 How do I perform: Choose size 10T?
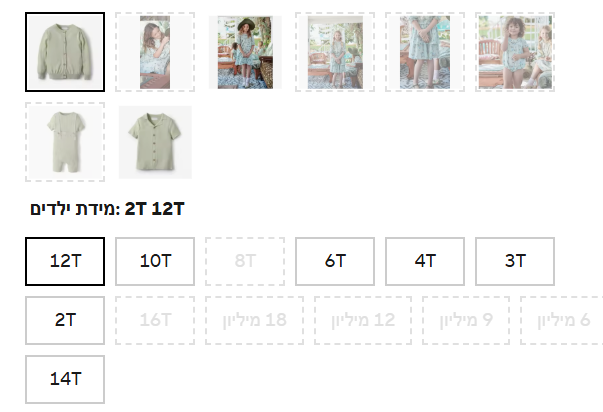tap(155, 262)
